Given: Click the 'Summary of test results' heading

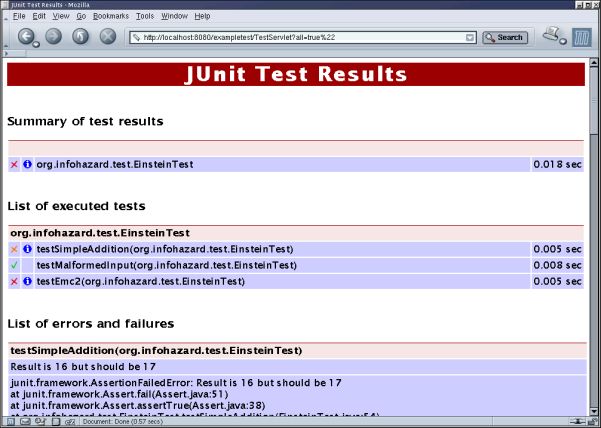Looking at the screenshot, I should [85, 121].
